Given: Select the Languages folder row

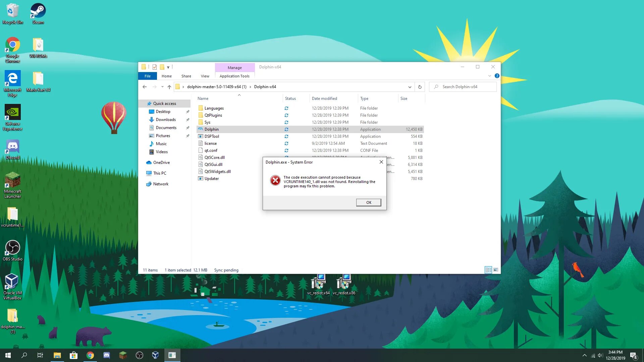Looking at the screenshot, I should coord(310,108).
